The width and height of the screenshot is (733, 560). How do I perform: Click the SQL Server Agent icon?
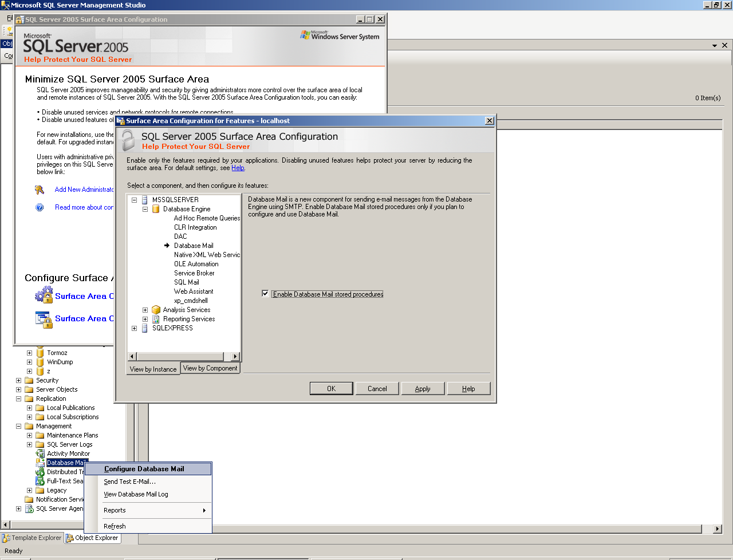pyautogui.click(x=29, y=508)
